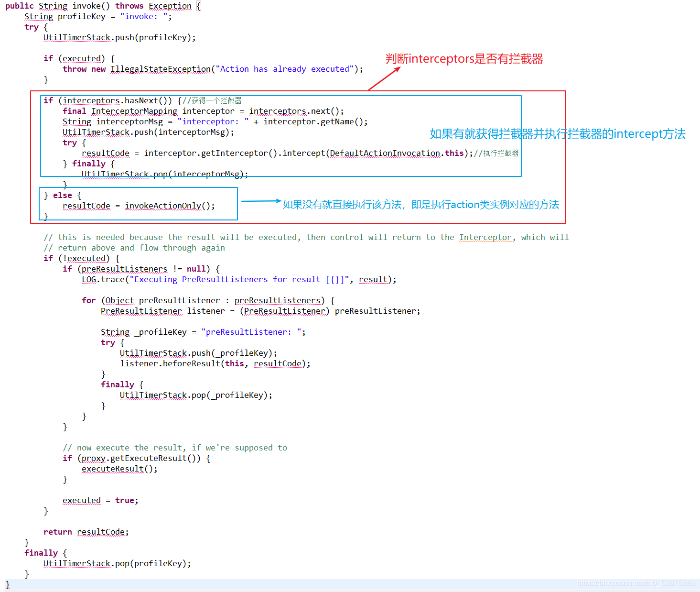Click the 'return resultCode;' statement

click(86, 532)
